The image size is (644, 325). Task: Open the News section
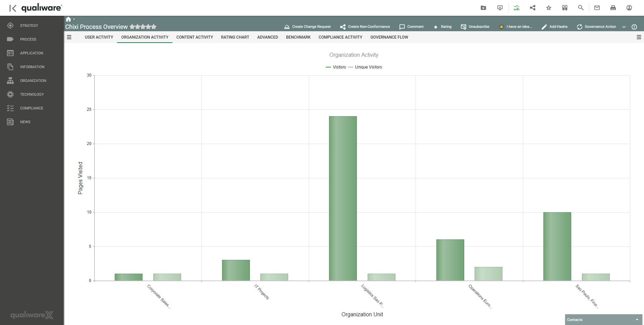click(25, 122)
